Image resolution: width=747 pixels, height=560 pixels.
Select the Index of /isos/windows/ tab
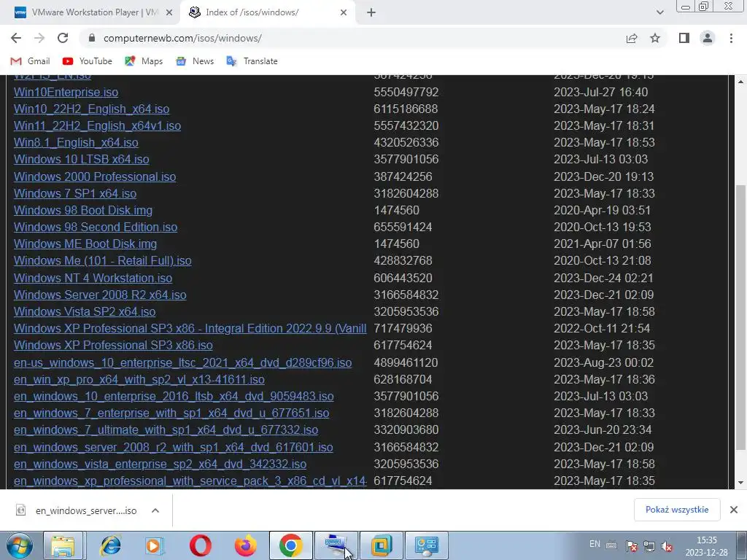[x=267, y=12]
